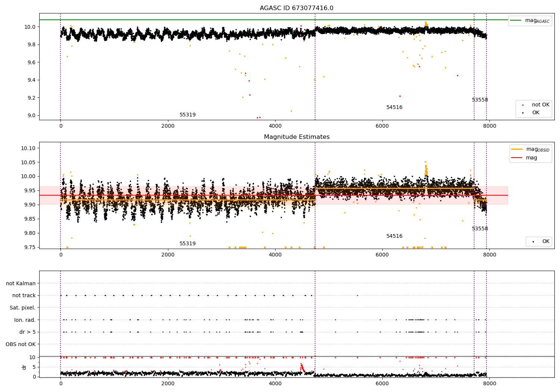Click the orange mag OBSID legend line sample
Viewport: 560px width, 392px height.
[x=517, y=149]
